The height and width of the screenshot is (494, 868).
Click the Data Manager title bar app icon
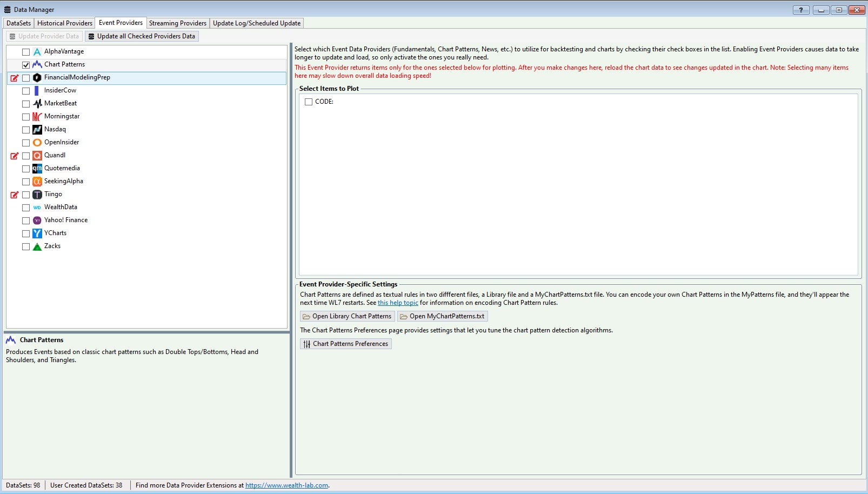tap(7, 10)
